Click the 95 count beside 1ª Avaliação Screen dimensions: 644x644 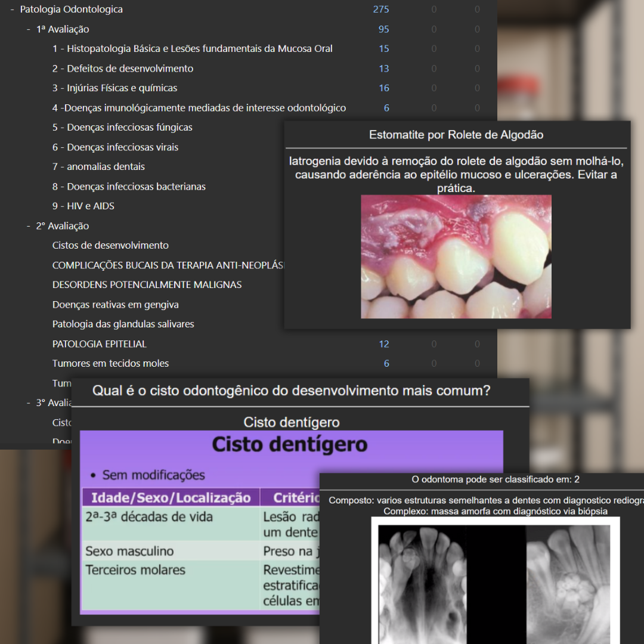pyautogui.click(x=383, y=29)
